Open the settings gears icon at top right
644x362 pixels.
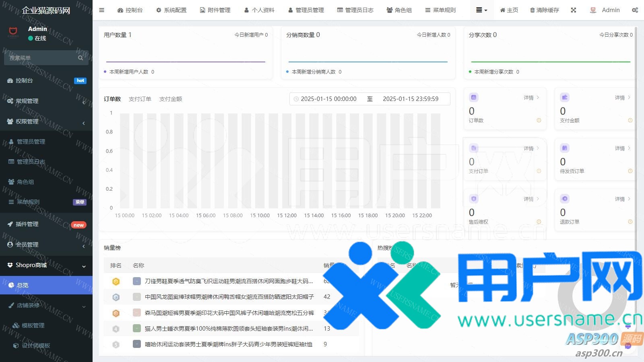pyautogui.click(x=635, y=10)
